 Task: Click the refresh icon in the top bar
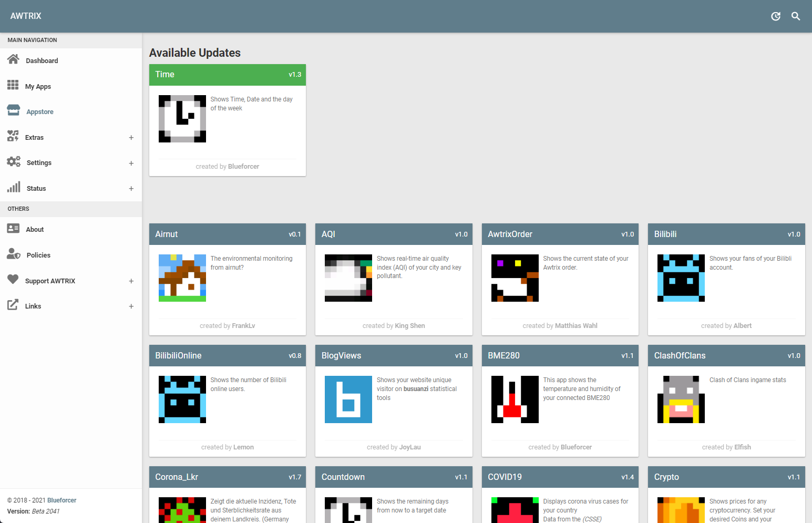(x=776, y=16)
